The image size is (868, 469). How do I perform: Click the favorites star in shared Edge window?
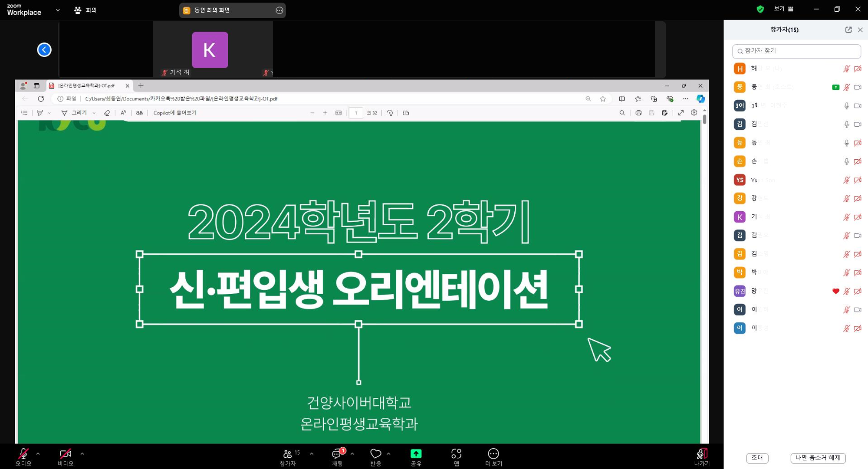coord(603,99)
